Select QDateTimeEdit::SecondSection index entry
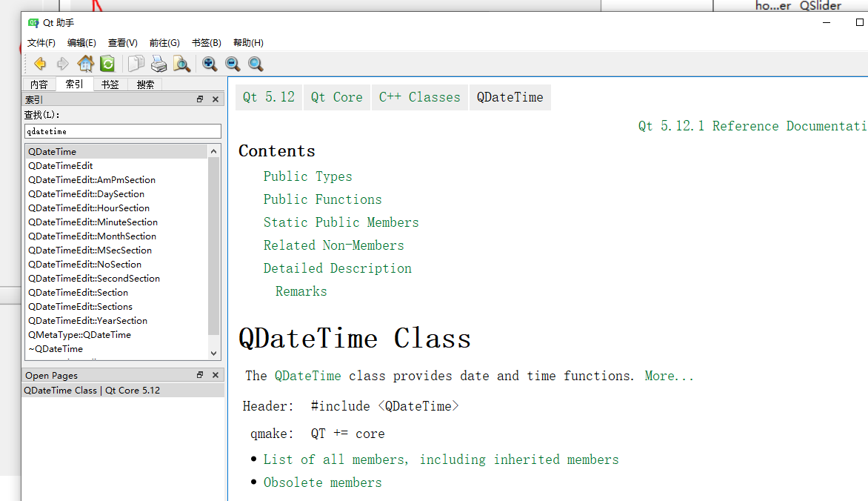Image resolution: width=868 pixels, height=501 pixels. [116, 278]
